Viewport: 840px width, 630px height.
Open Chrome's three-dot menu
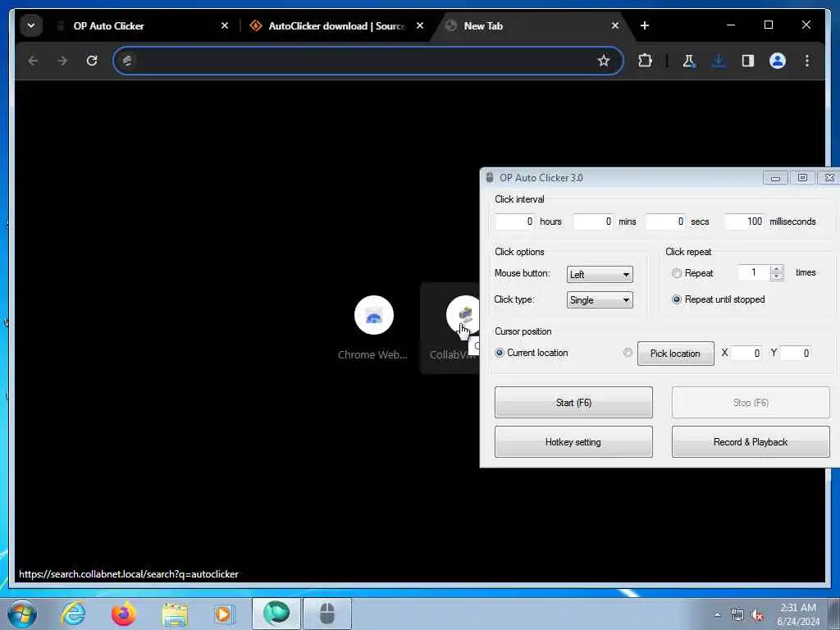click(807, 61)
